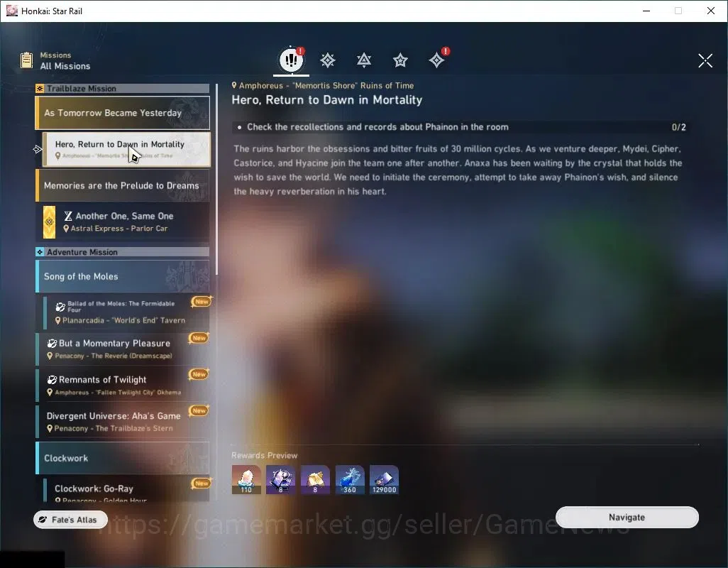This screenshot has width=728, height=568.
Task: Click the Trailblaze Mission section header
Action: point(123,88)
